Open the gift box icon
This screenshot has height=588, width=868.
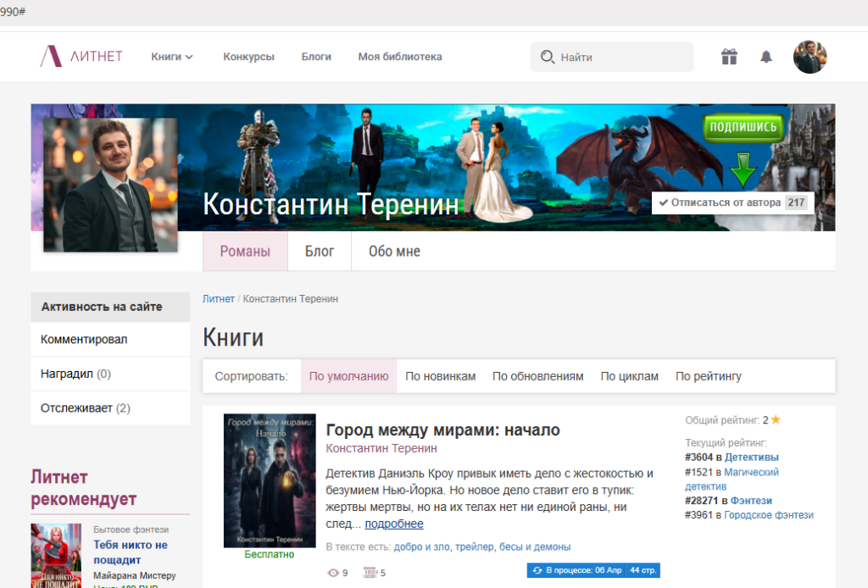[x=729, y=57]
